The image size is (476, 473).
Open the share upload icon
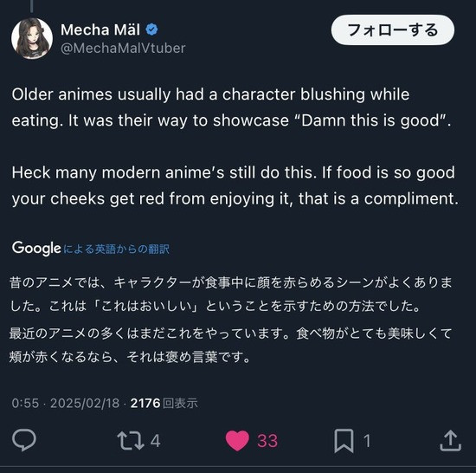tap(451, 440)
